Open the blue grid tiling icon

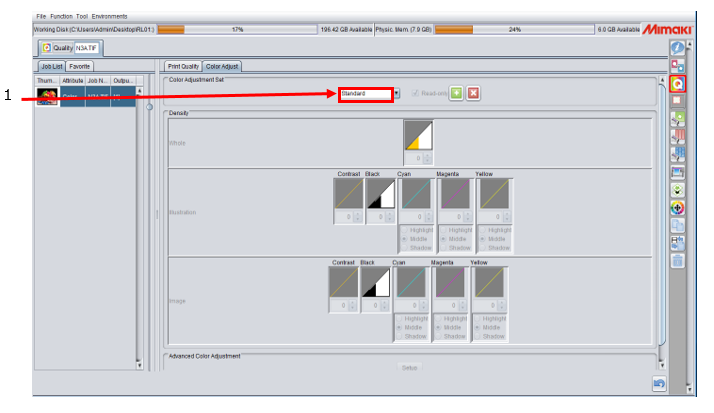coord(677,154)
